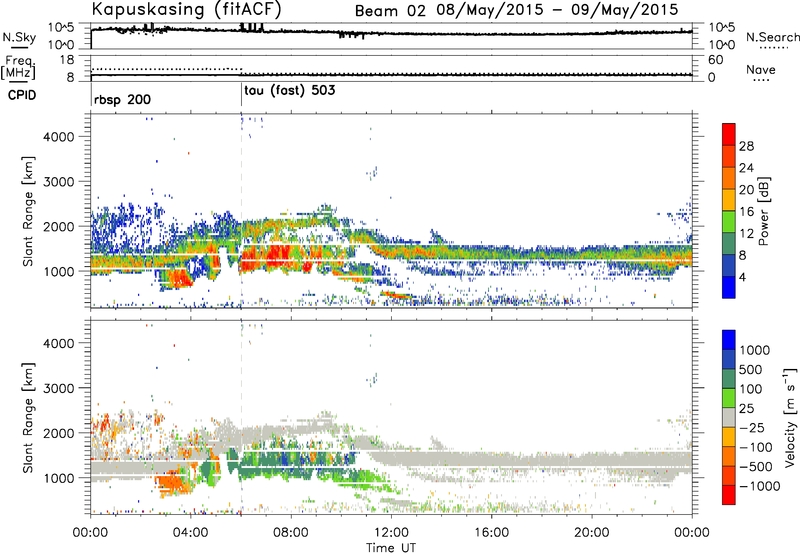Screen dimensions: 800x554
Task: Click the 1000 tick on velocity panel range axis
Action: (58, 478)
